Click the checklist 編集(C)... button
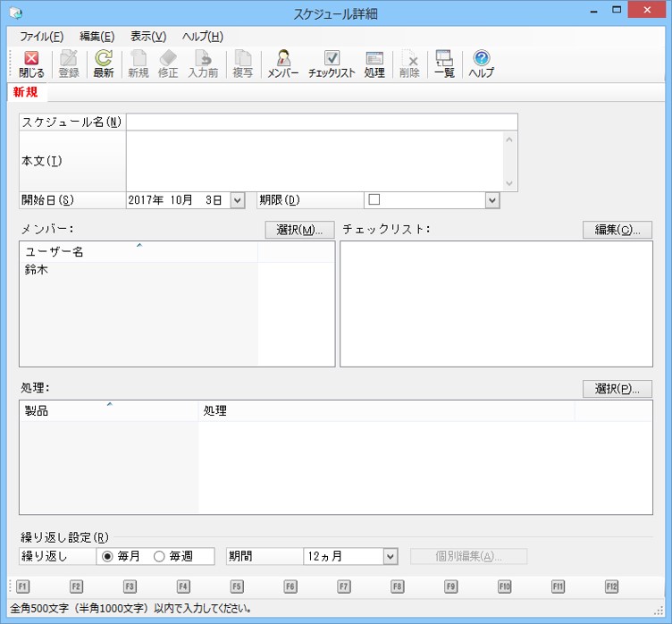Screen dimensions: 672x624 (617, 230)
